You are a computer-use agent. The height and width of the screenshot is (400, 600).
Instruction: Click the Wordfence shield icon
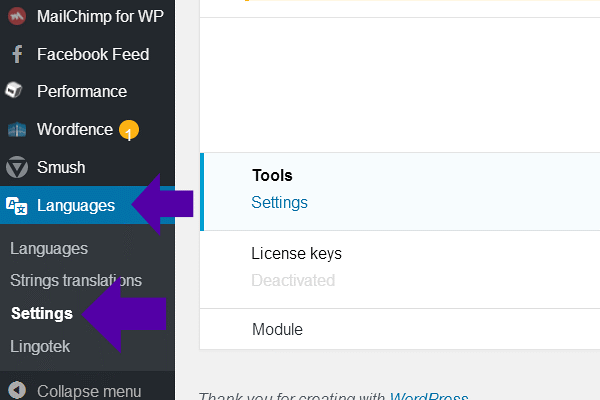point(16,129)
